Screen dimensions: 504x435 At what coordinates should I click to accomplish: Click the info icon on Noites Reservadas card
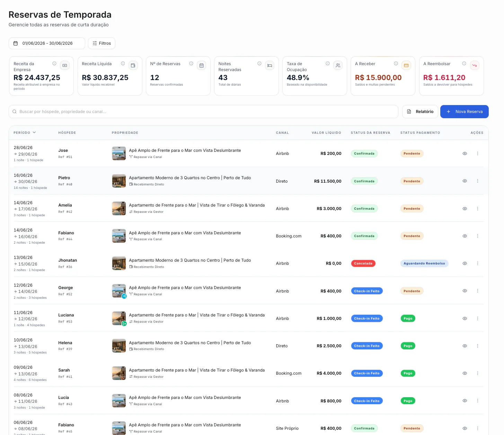[x=259, y=63]
